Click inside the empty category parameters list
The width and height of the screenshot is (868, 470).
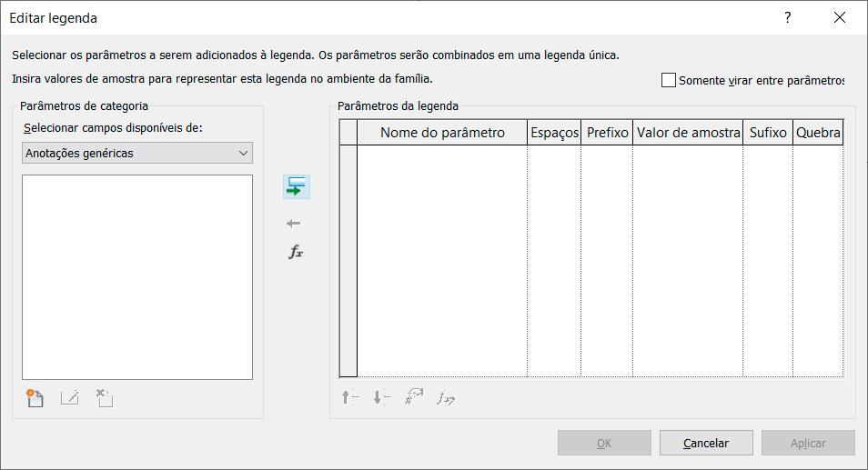(137, 276)
